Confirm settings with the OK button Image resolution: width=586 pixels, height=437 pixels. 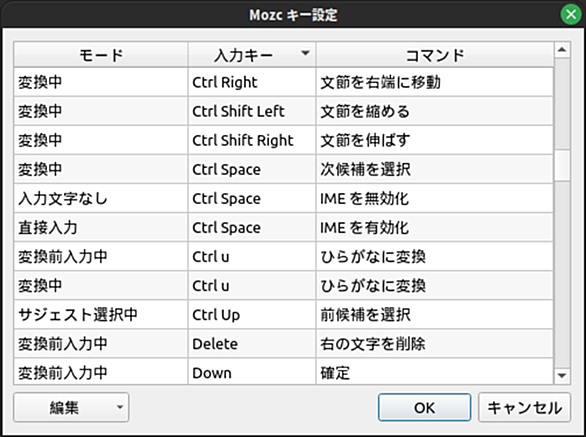point(424,407)
